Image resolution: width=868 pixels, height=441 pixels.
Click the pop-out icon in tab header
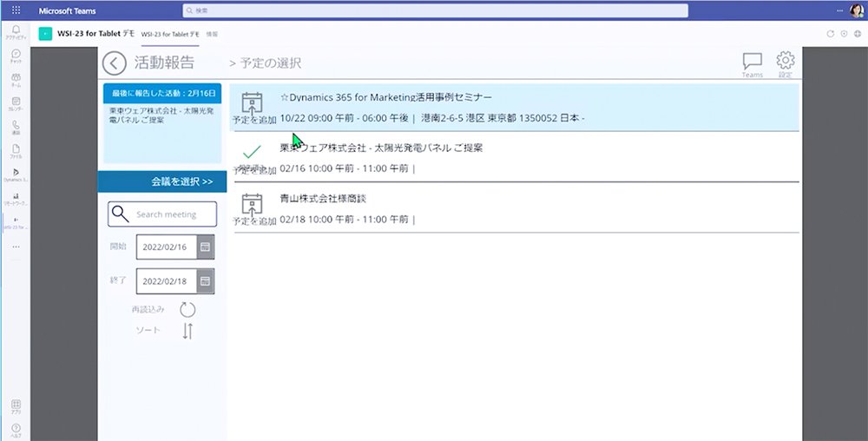(x=845, y=34)
